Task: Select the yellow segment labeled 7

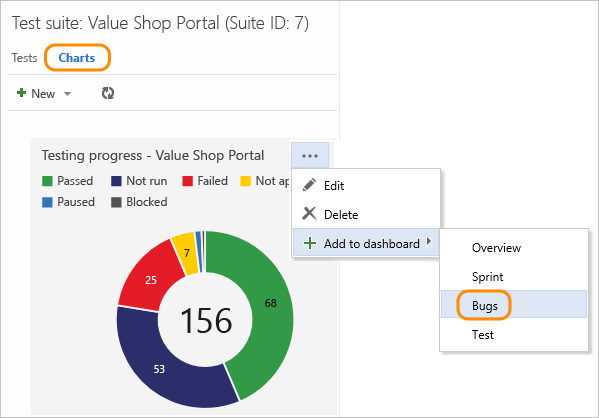Action: tap(186, 253)
